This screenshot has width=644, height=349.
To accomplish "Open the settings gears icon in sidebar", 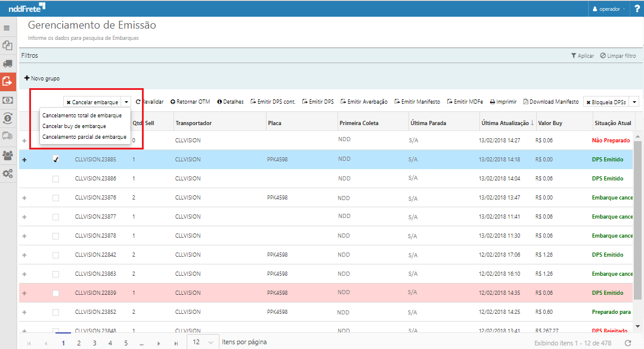I will [x=7, y=173].
